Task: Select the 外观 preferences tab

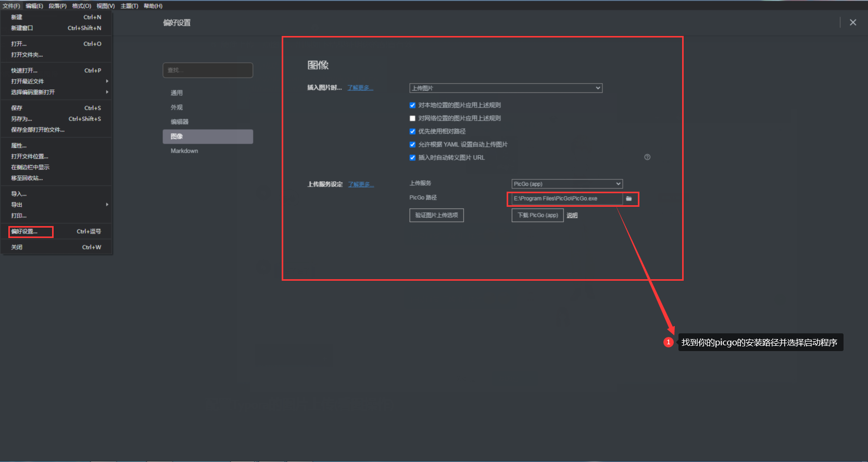Action: pos(208,107)
